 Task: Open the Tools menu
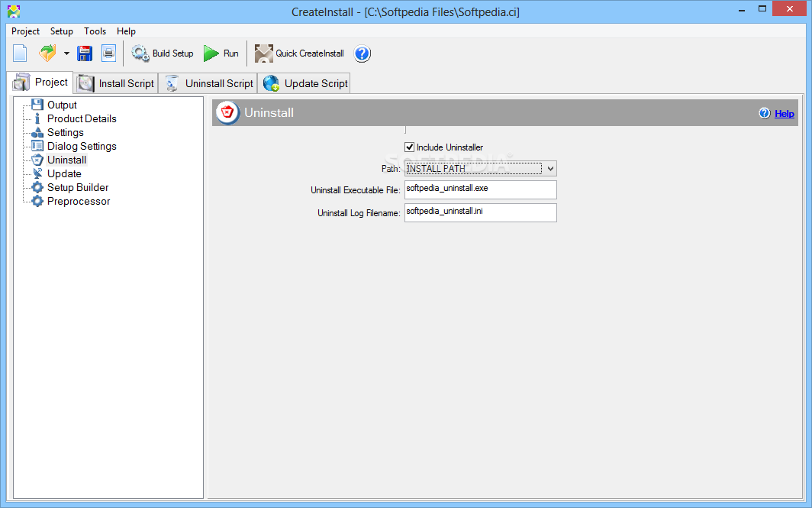coord(95,31)
